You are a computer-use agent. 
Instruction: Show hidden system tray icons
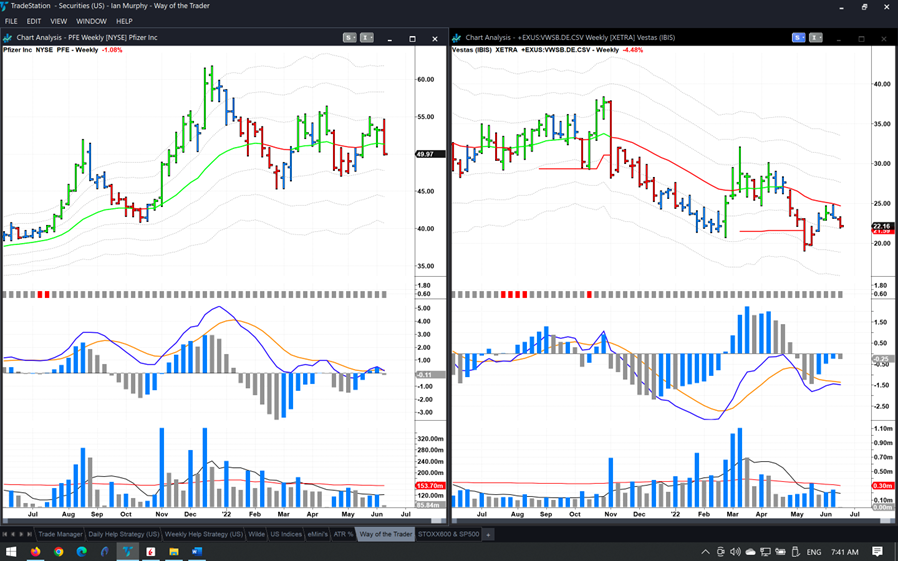(705, 552)
